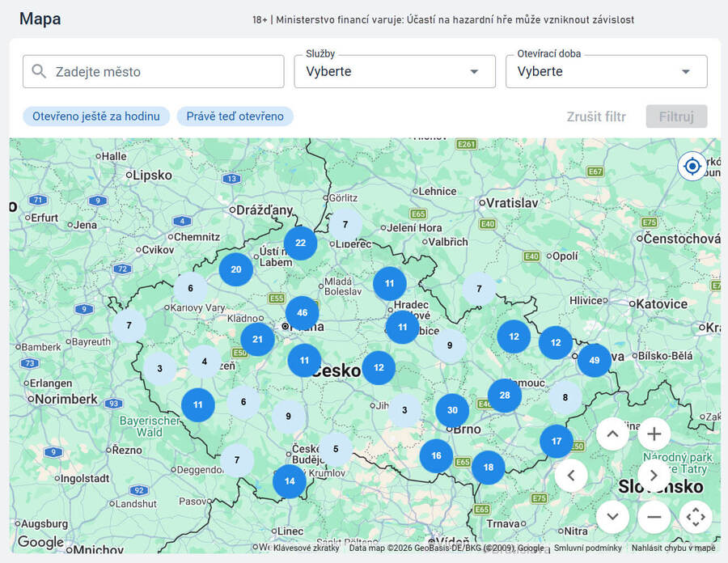Focus the 'Zadejte město' city search field
The image size is (728, 563).
[x=153, y=71]
